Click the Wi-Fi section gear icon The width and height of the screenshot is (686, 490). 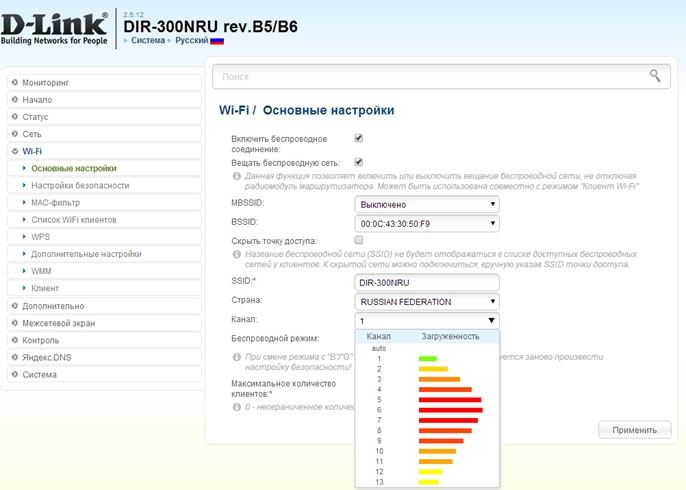pyautogui.click(x=14, y=151)
